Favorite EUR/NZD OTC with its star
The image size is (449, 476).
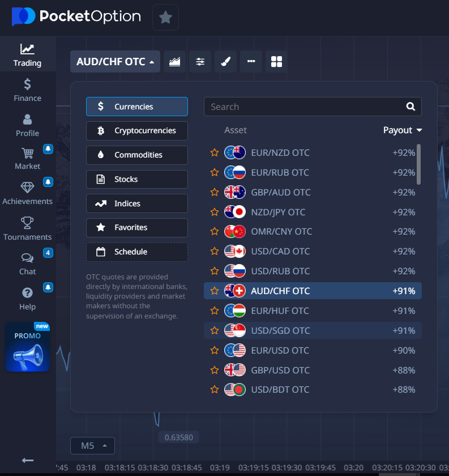coord(215,152)
